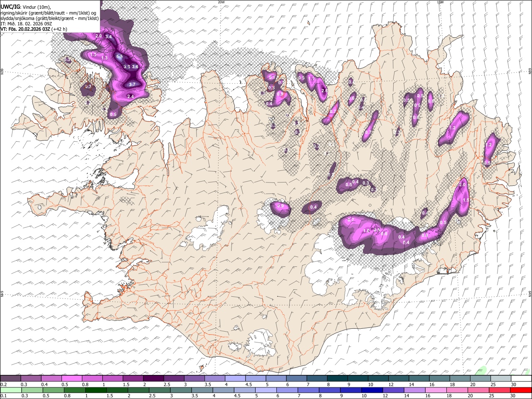This screenshot has width=532, height=399.
Task: Click the 'Vindur (10m)' header text
Action: click(36, 7)
